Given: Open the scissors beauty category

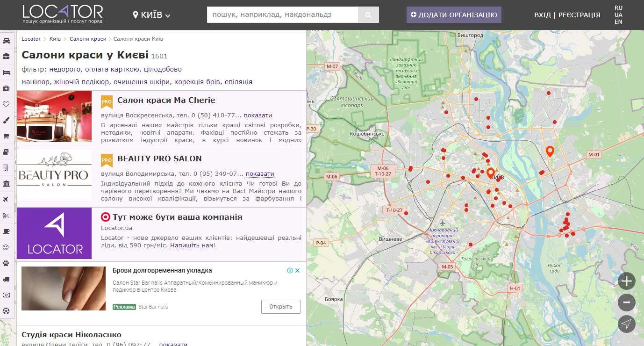Looking at the screenshot, I should tap(6, 216).
